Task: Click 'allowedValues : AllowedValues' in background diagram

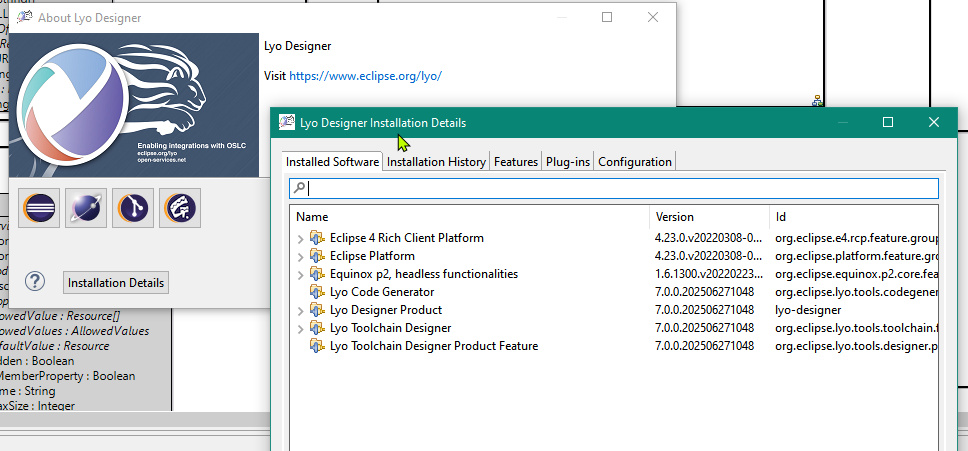Action: coord(74,331)
